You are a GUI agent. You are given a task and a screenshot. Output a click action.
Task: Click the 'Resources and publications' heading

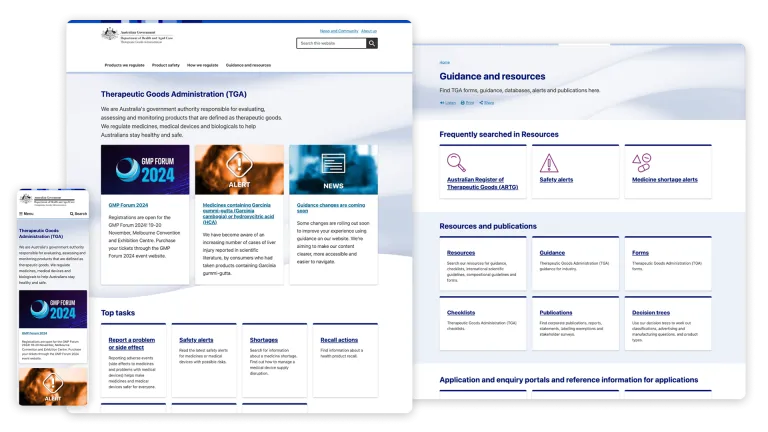[488, 226]
